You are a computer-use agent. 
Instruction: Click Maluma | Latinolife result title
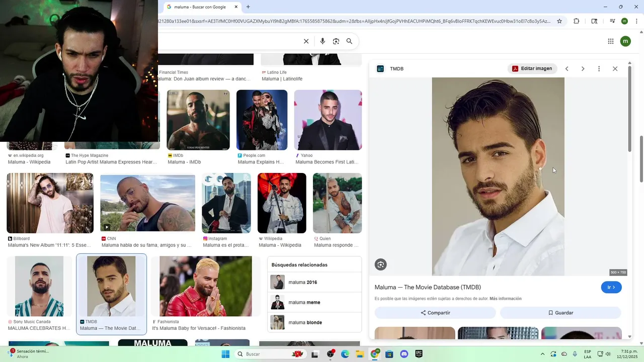tap(282, 79)
